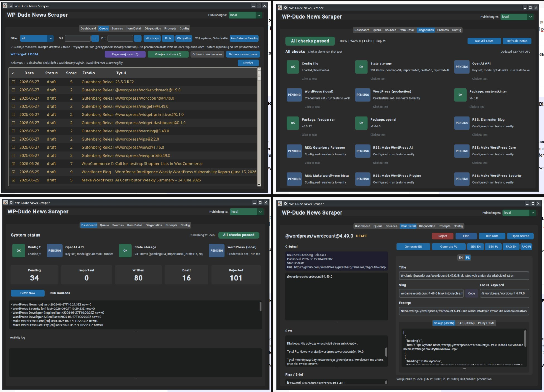This screenshot has height=392, width=544.
Task: Click Kolejka draftow (5) button
Action: point(168,54)
